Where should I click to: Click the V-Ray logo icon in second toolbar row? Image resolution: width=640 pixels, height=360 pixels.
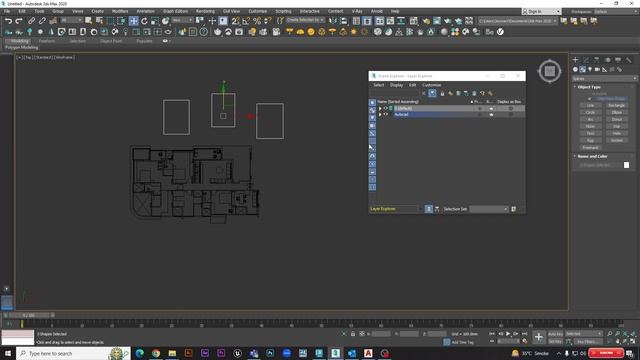[x=500, y=31]
